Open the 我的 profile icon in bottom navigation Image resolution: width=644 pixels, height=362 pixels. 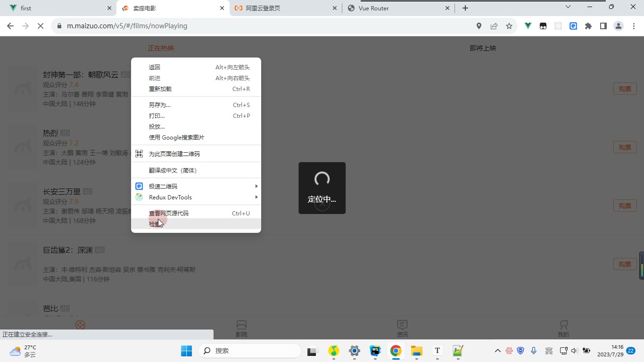point(563,325)
